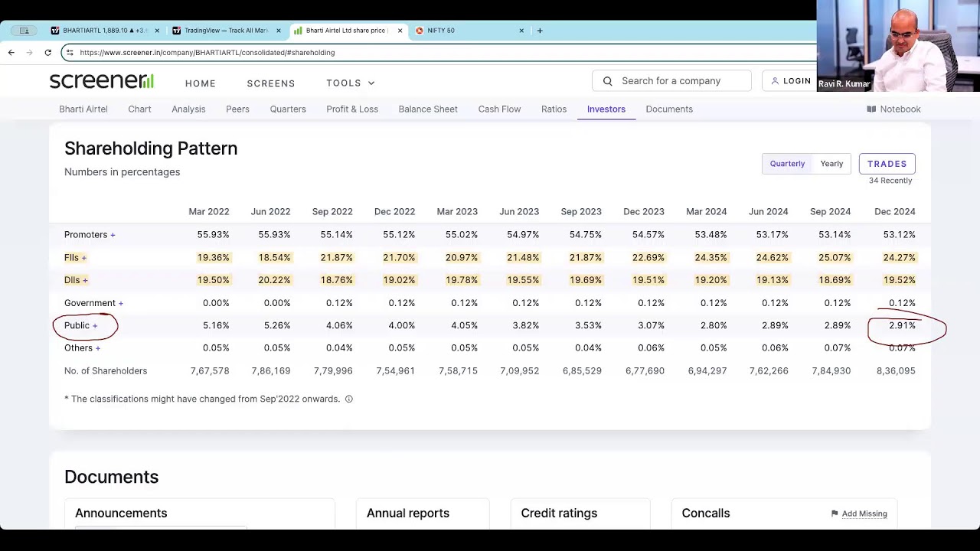This screenshot has width=980, height=551.
Task: Jump to Profit & Loss section
Action: tap(352, 109)
